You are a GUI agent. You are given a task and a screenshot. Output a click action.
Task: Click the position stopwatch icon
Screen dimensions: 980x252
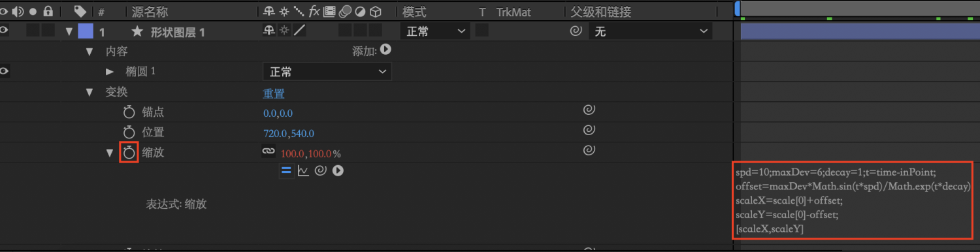129,133
